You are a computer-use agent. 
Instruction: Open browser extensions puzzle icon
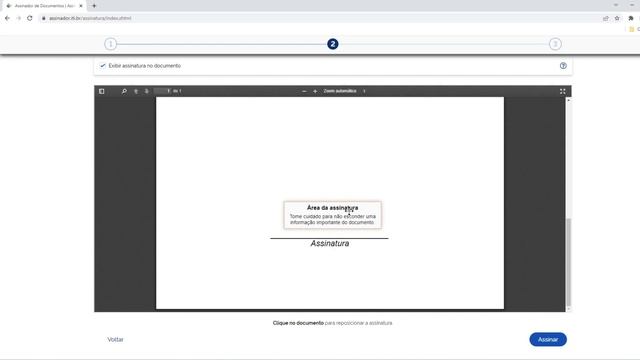[631, 18]
